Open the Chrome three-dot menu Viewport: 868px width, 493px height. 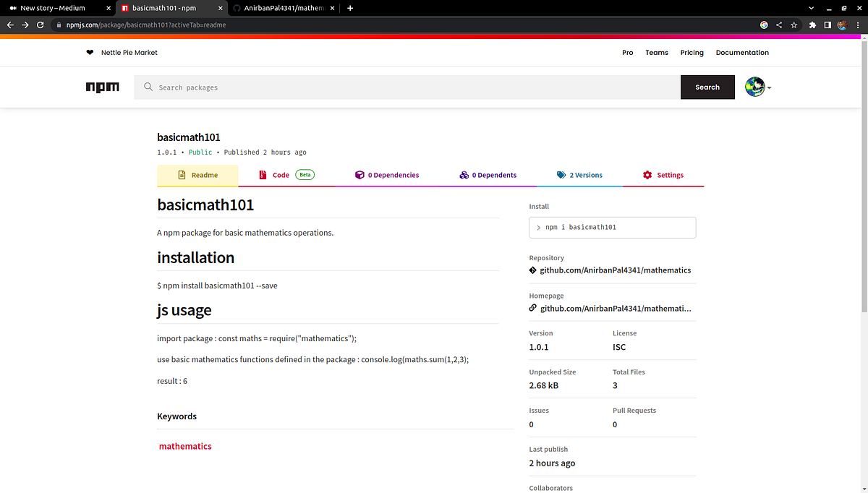pyautogui.click(x=858, y=24)
